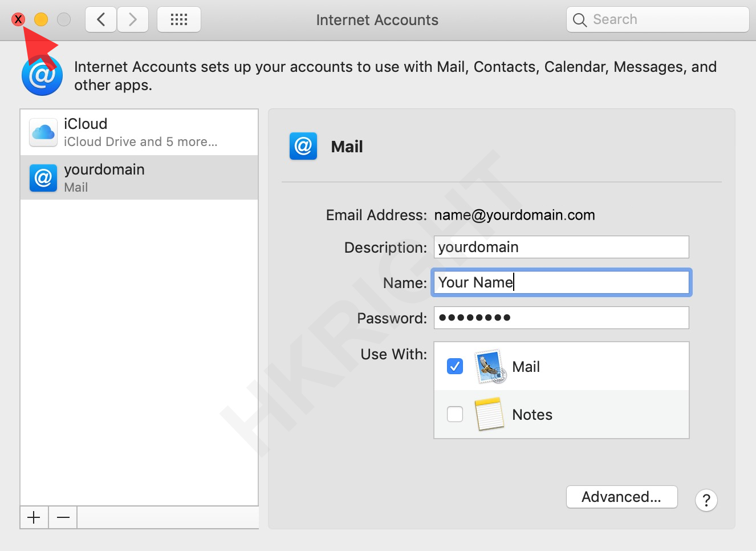Click the Mail heading in detail pane

pyautogui.click(x=347, y=147)
